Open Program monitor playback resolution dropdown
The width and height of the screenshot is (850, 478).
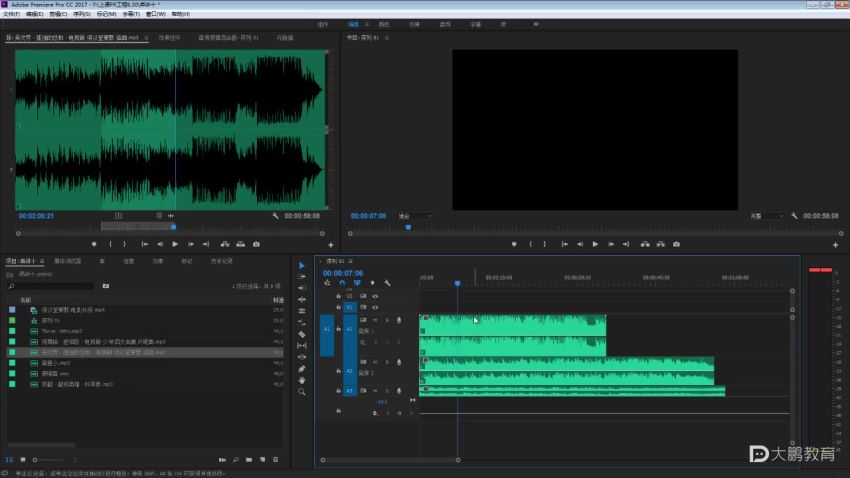click(x=767, y=216)
